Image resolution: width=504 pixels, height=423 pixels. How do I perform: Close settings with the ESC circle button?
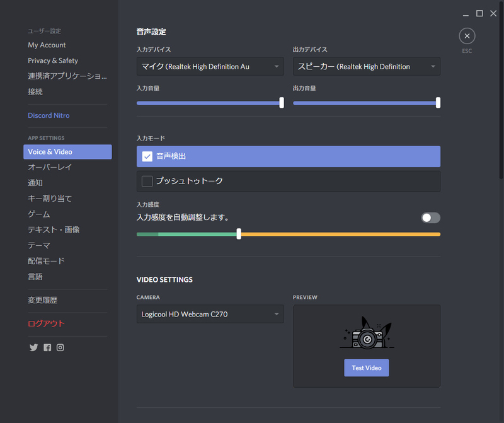(467, 36)
